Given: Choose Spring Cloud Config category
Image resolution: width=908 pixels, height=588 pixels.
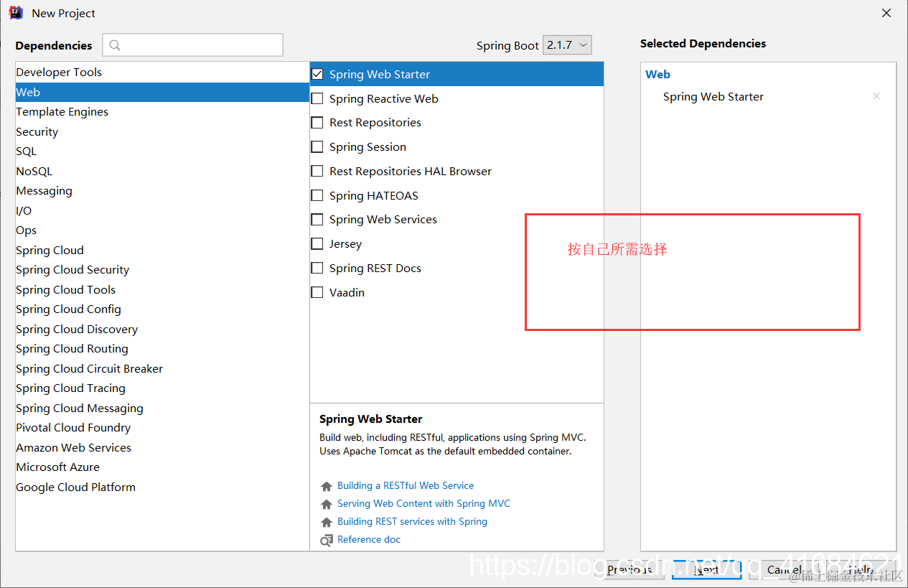Looking at the screenshot, I should (162, 309).
